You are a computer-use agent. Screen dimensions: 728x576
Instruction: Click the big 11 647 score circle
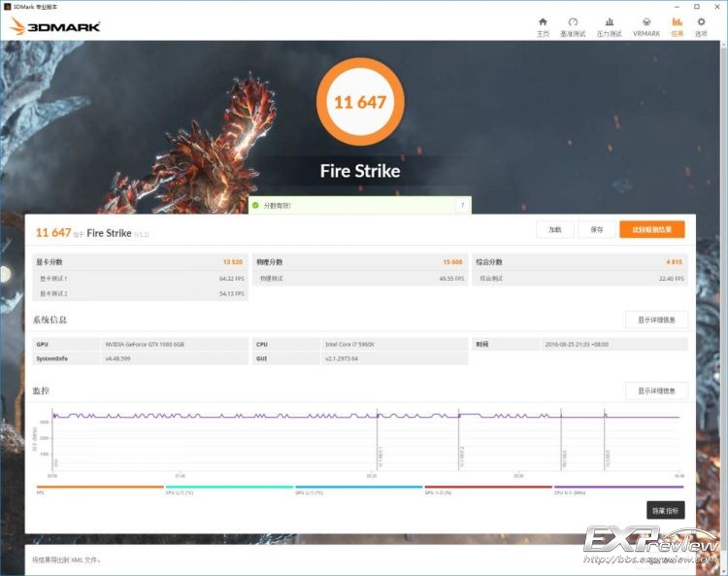click(360, 102)
